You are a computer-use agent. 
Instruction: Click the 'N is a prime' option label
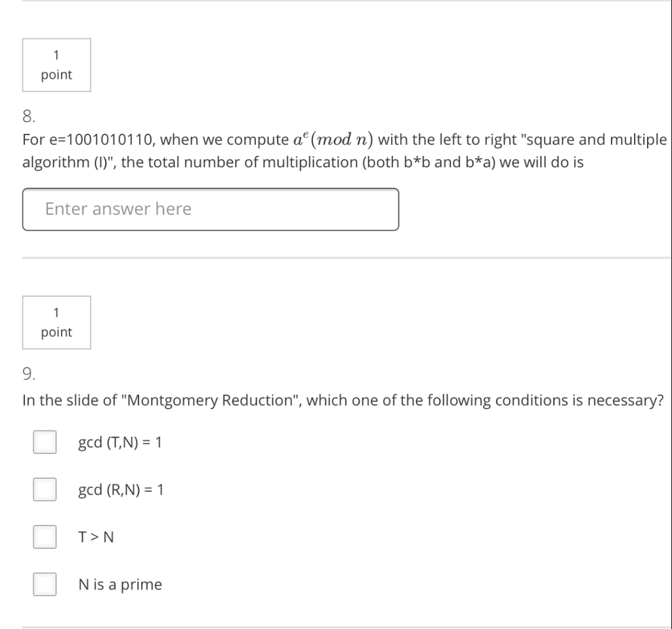coord(120,584)
